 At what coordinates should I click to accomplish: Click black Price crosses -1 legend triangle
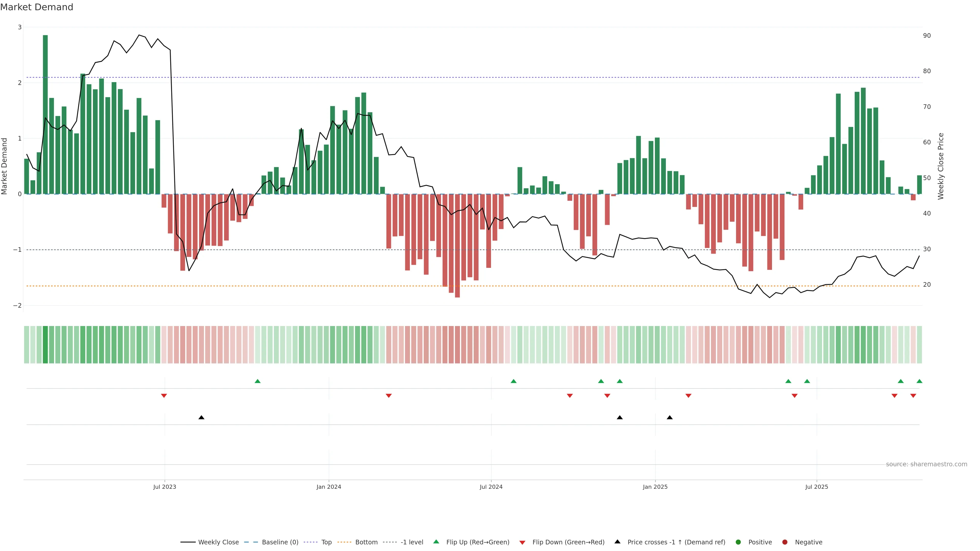tap(617, 542)
